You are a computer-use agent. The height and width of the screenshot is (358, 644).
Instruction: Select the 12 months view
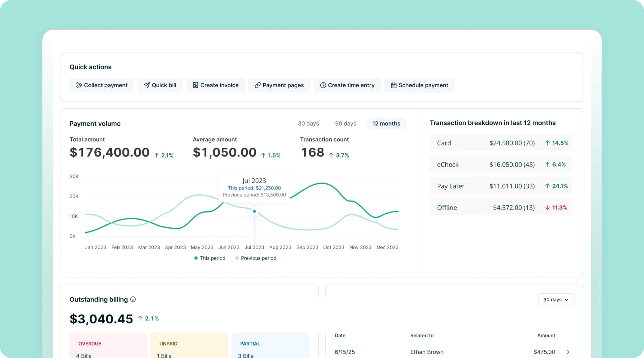tap(386, 123)
